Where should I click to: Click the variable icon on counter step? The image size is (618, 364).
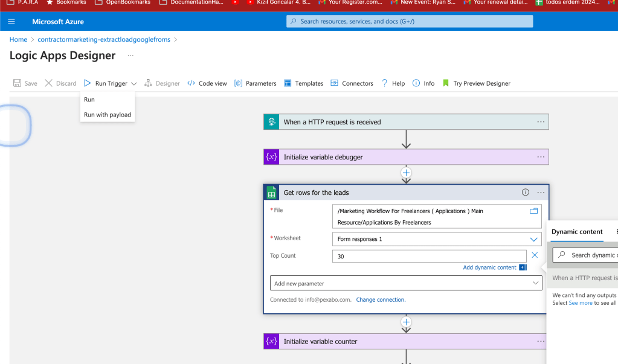(272, 341)
